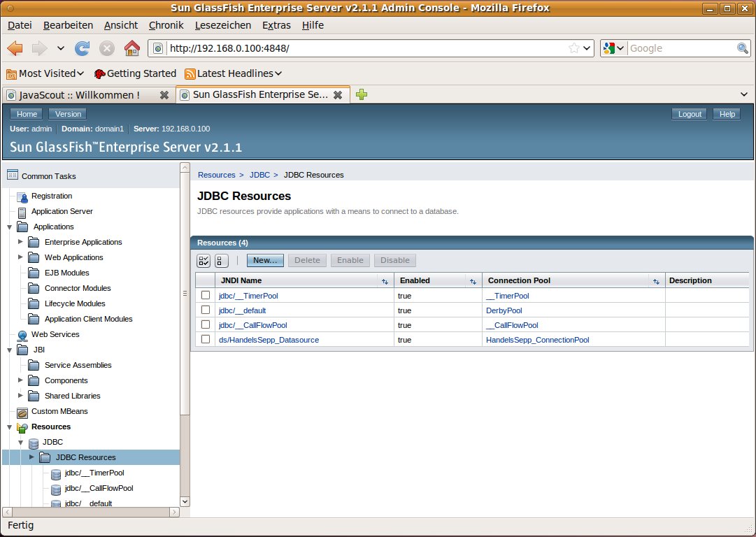Sort table by JNDI Name sort icon
Screen dimensions: 756x537
tap(385, 281)
